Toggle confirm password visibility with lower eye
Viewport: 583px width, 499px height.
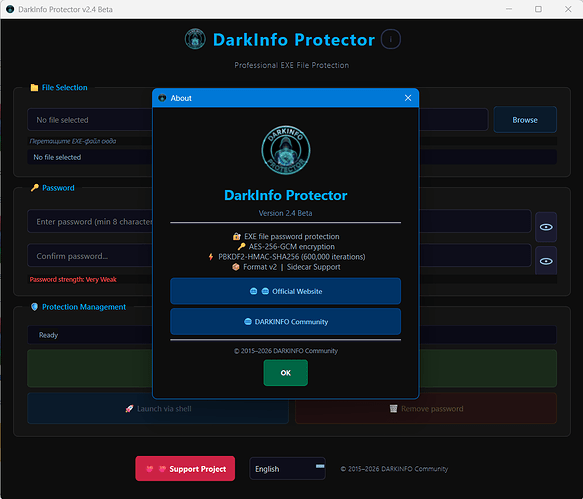point(545,261)
